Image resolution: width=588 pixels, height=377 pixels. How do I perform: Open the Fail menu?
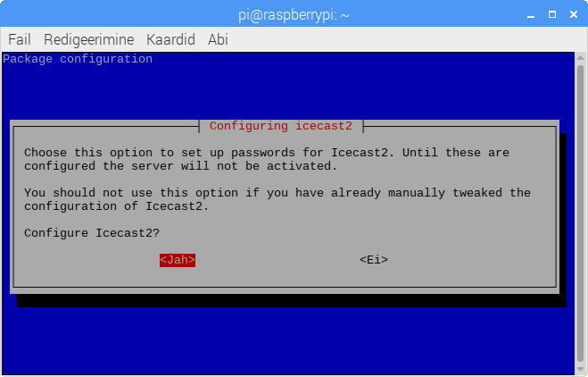(x=19, y=39)
